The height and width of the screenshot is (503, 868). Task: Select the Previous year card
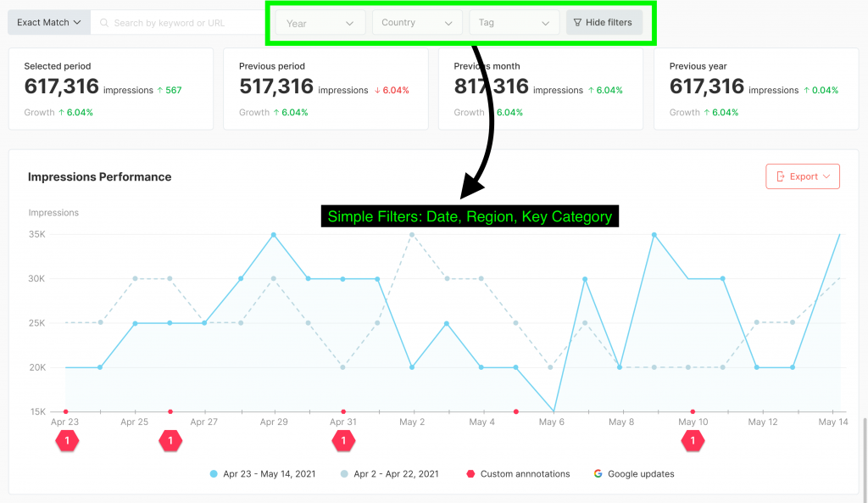(x=756, y=88)
